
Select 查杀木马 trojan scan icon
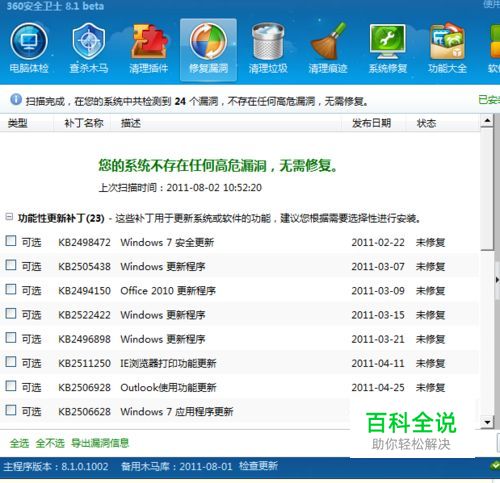89,48
